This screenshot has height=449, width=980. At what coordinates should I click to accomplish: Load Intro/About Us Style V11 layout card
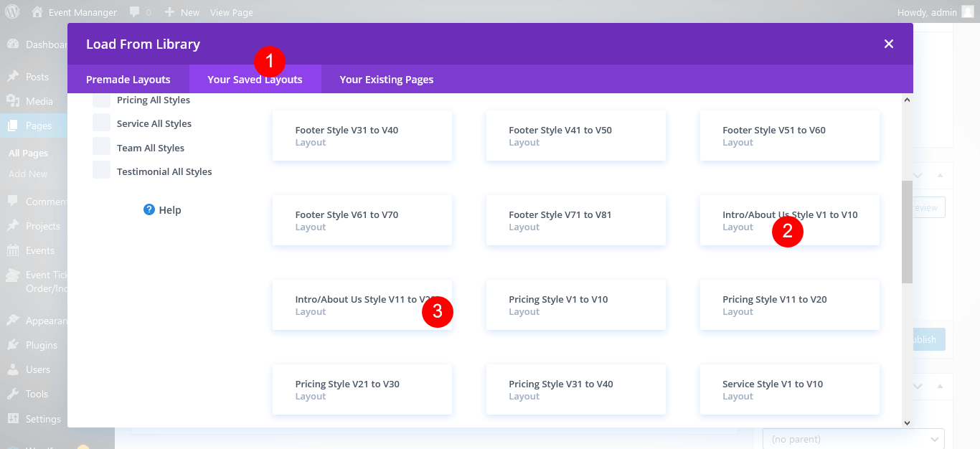(x=362, y=305)
